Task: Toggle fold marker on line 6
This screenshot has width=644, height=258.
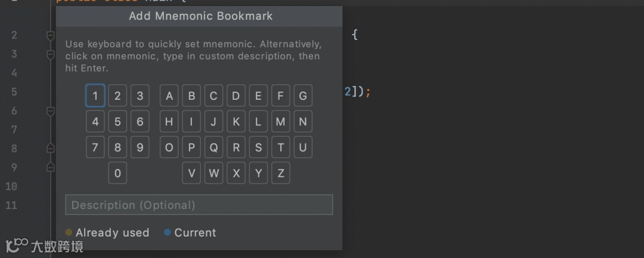Action: coord(51,111)
